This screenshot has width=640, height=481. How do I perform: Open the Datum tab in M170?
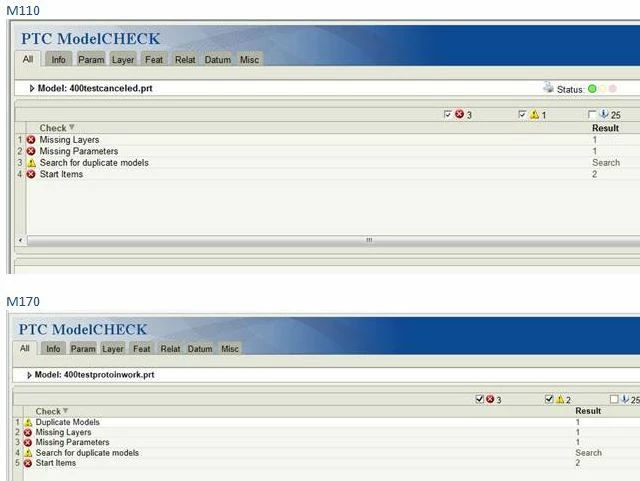(200, 349)
